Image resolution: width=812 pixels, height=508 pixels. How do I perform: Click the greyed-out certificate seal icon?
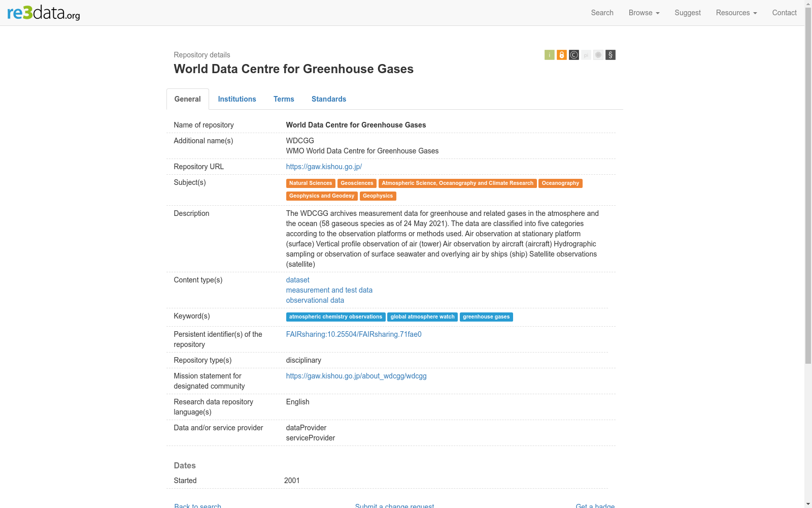[598, 55]
